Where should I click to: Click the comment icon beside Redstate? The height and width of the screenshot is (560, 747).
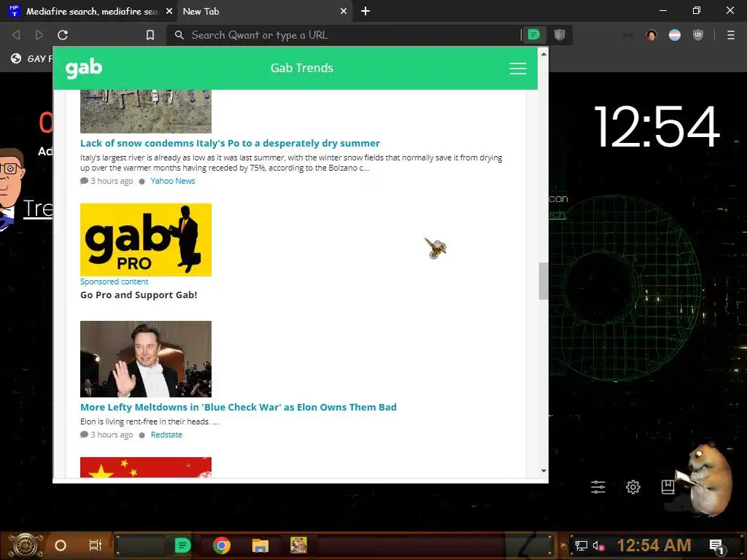tap(85, 435)
